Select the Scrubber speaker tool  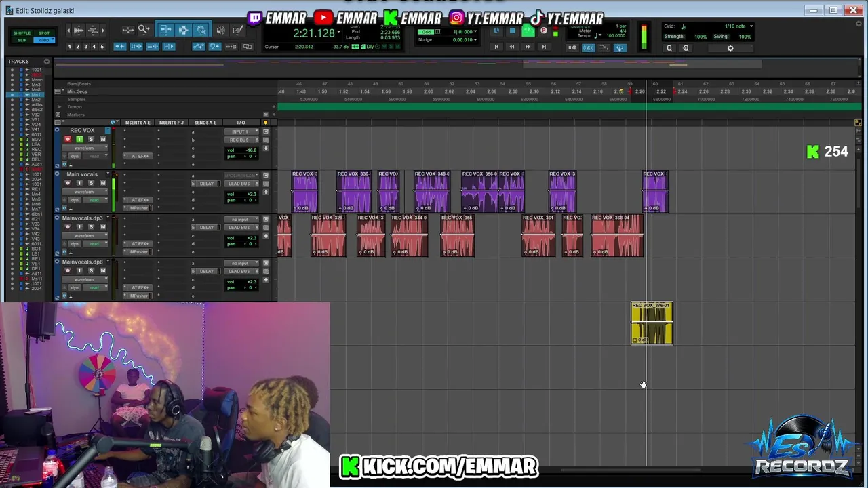click(x=221, y=30)
